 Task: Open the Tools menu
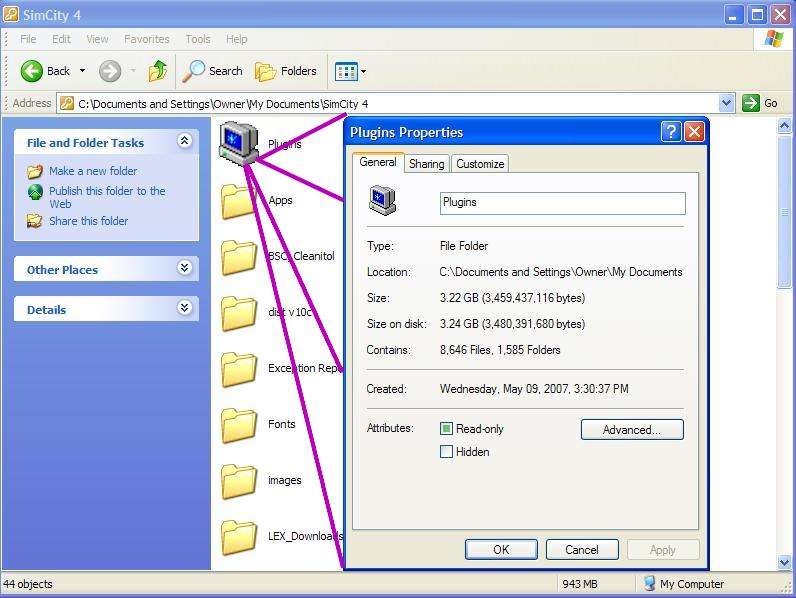(x=197, y=39)
